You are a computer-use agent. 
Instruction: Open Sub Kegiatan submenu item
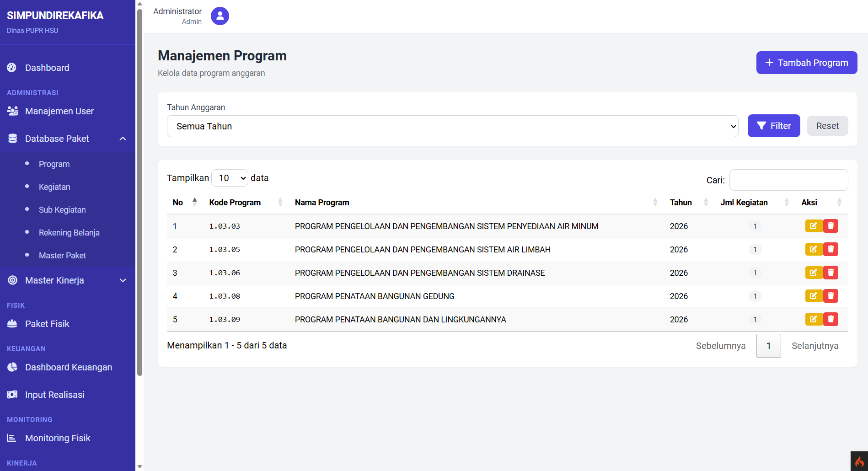pos(62,209)
